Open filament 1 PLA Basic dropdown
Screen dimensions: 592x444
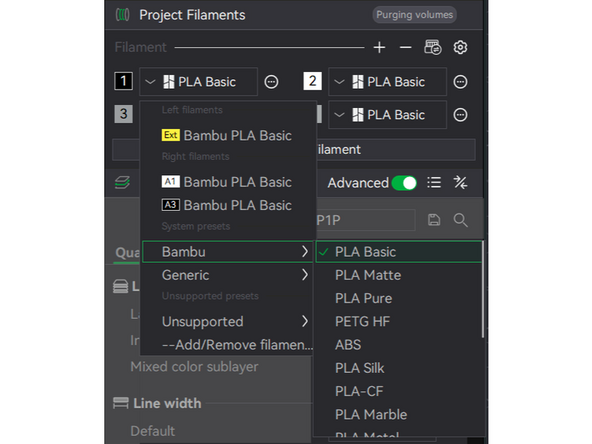[x=199, y=82]
